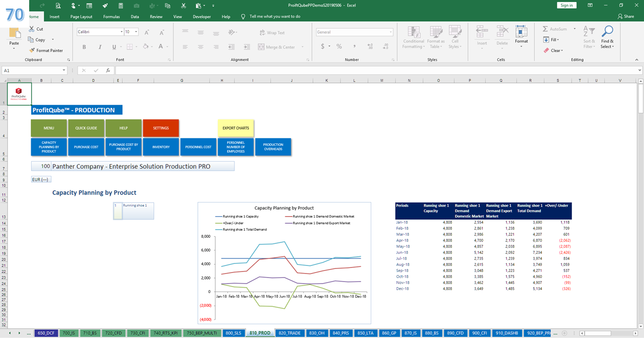Viewport: 644px width, 362px height.
Task: Click the INVENTORY blue button
Action: point(161,147)
